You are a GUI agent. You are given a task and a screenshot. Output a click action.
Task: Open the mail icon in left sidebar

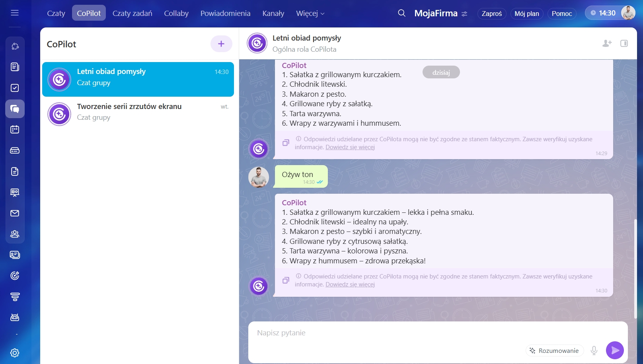[15, 213]
